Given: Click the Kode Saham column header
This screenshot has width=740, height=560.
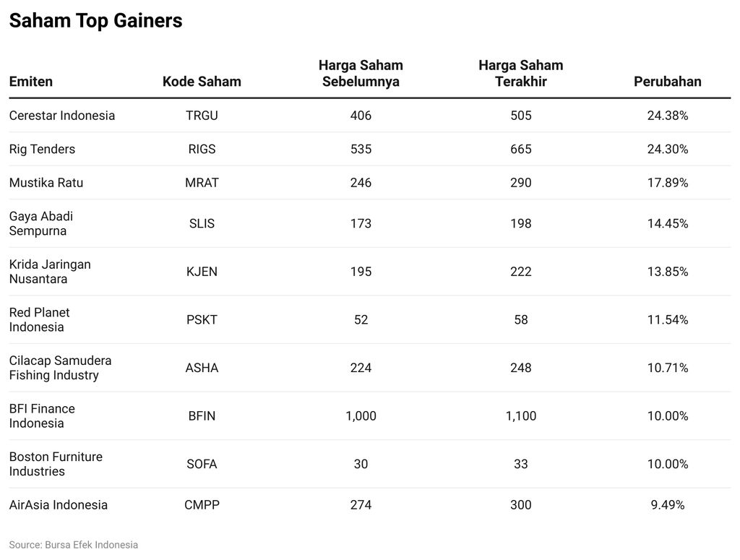Looking at the screenshot, I should coord(202,82).
